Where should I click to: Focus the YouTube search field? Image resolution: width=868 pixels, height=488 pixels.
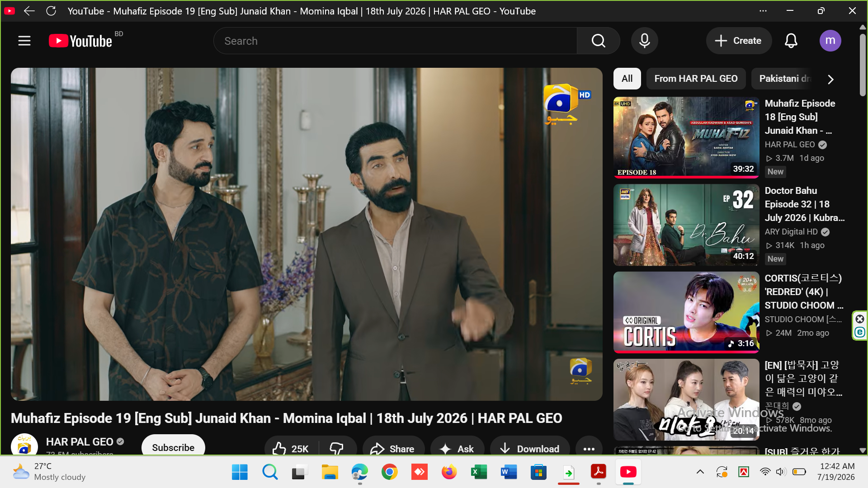[x=395, y=41]
